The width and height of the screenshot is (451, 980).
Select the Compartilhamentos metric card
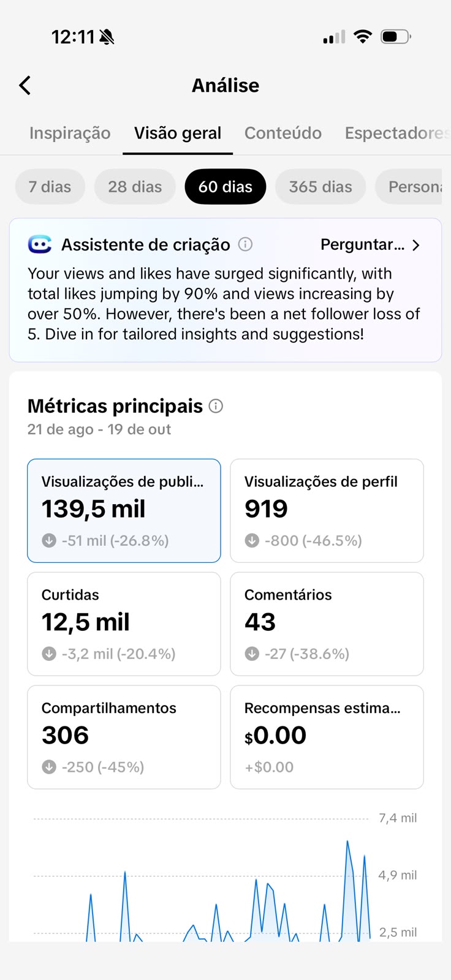[124, 737]
